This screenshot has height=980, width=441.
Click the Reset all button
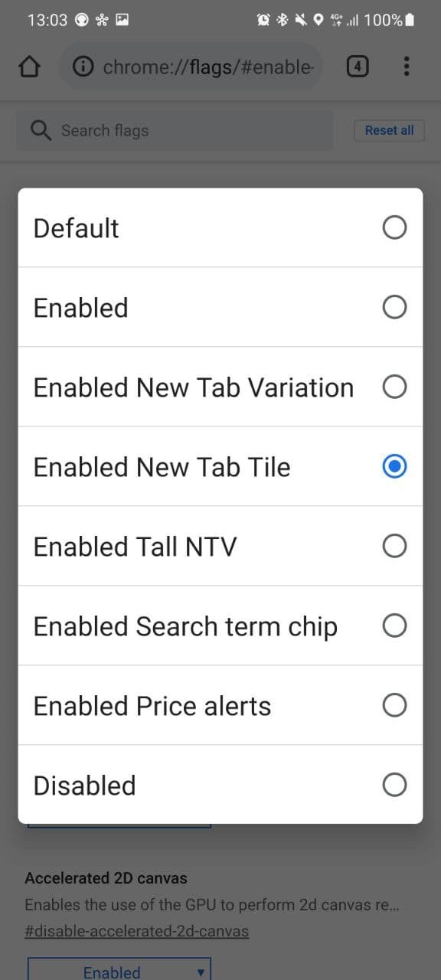pos(389,130)
